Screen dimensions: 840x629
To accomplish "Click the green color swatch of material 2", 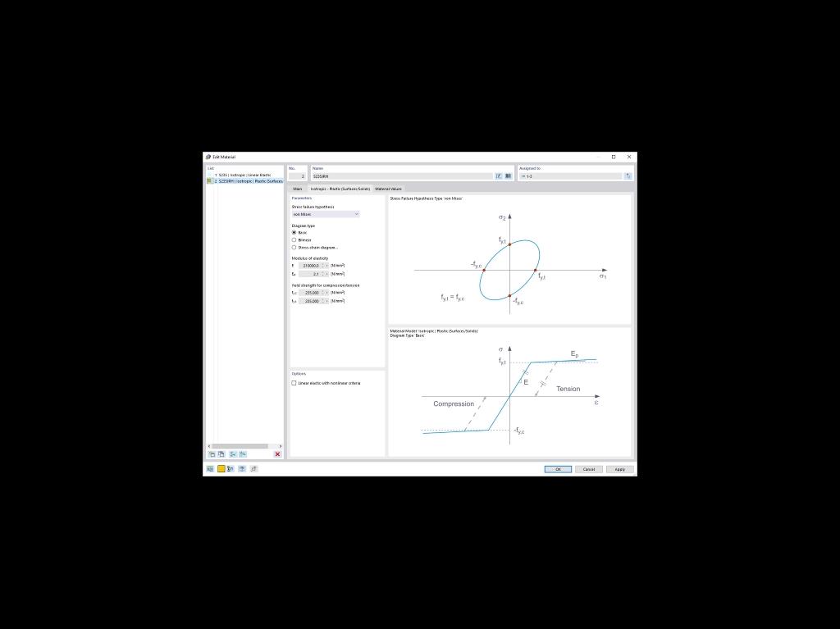I will (209, 181).
